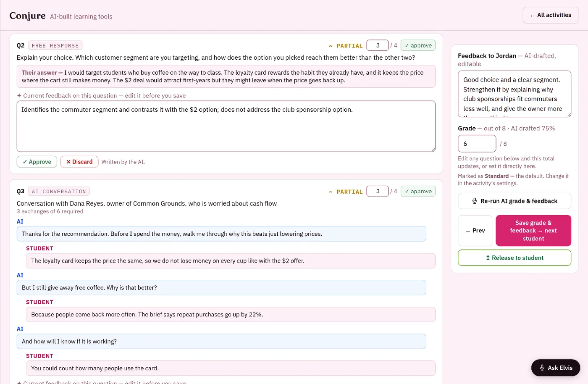Select the student's Q2 answer box

[226, 76]
